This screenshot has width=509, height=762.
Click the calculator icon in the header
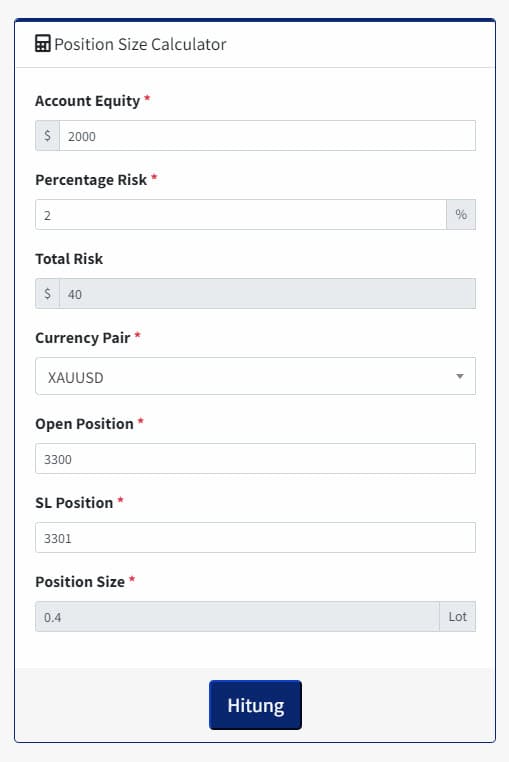click(x=43, y=44)
